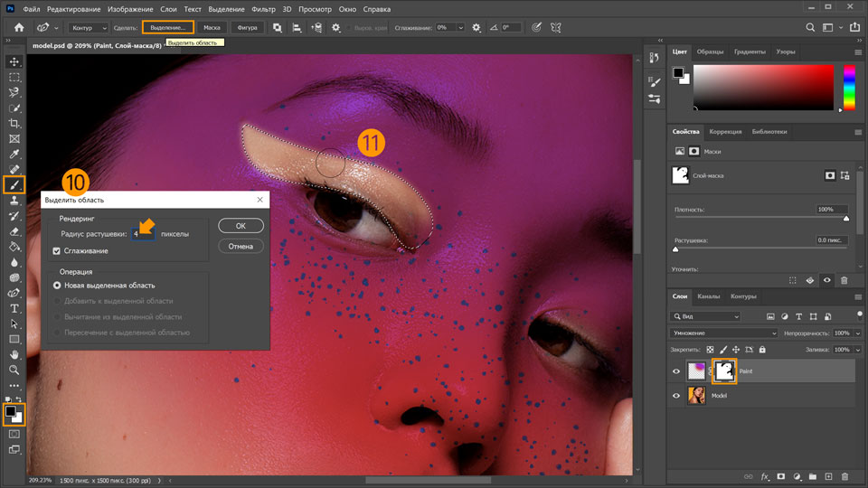Open Заливка dropdown arrow
868x488 pixels.
(858, 350)
